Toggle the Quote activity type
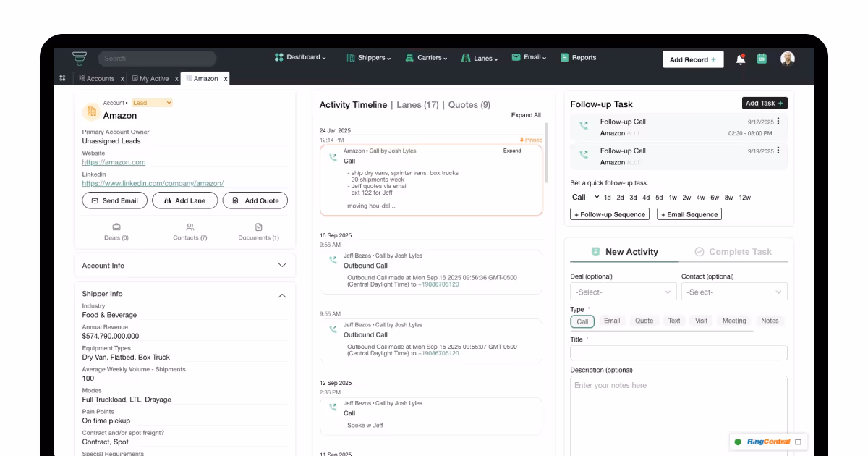 [x=643, y=321]
